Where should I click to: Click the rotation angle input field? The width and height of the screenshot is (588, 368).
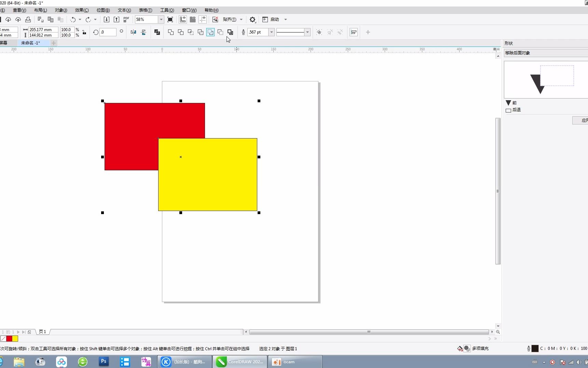point(108,32)
